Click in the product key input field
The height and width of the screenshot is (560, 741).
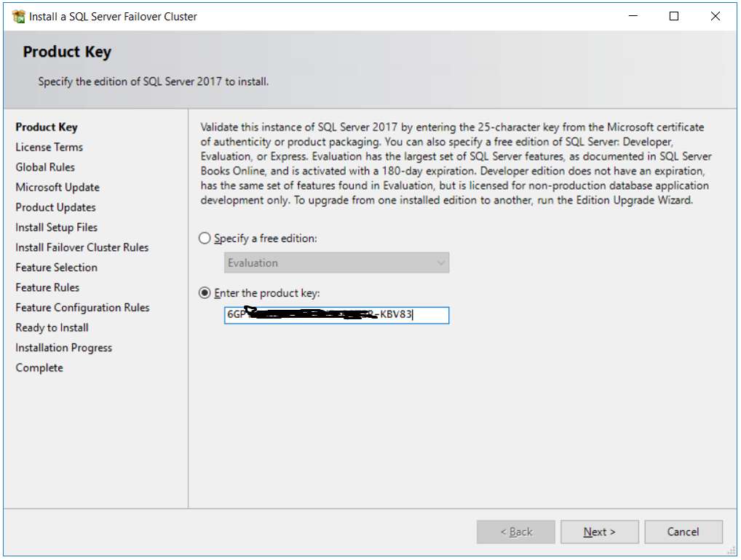click(x=336, y=315)
